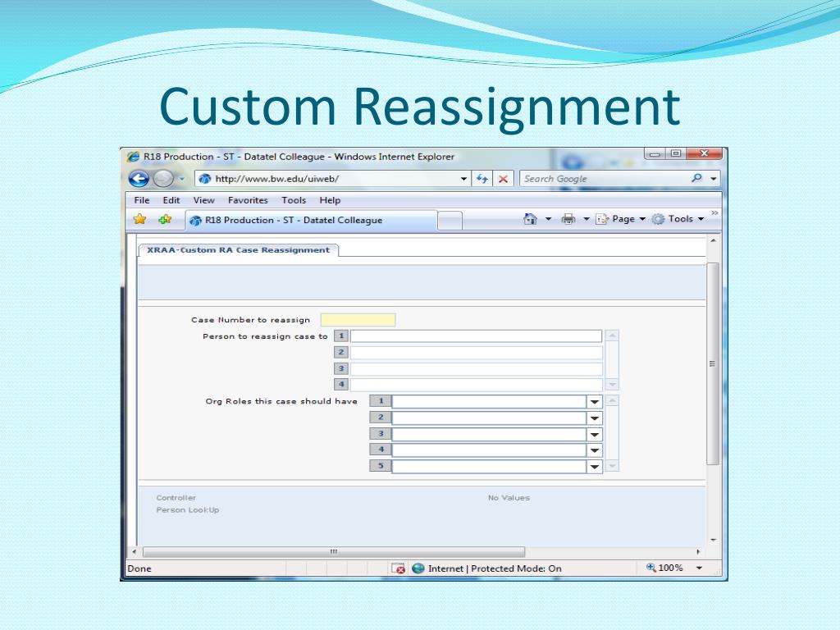Click the browser Back arrow button
The width and height of the screenshot is (840, 630).
[x=138, y=178]
